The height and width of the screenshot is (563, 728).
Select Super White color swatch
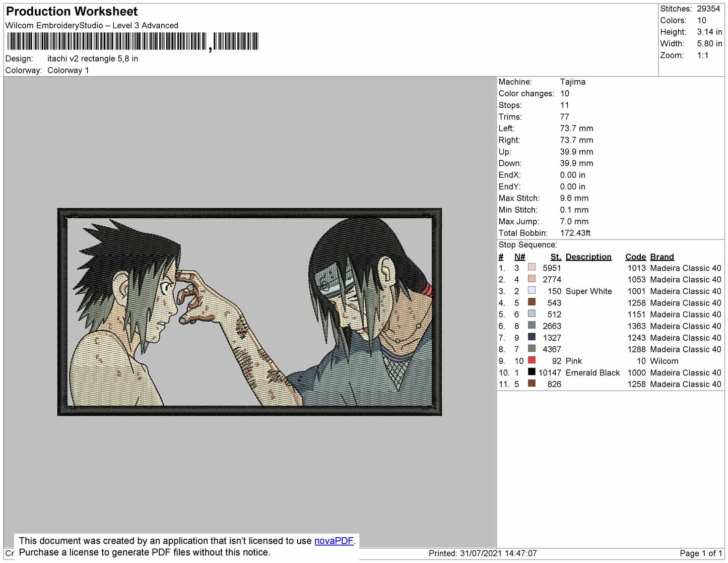pyautogui.click(x=532, y=290)
